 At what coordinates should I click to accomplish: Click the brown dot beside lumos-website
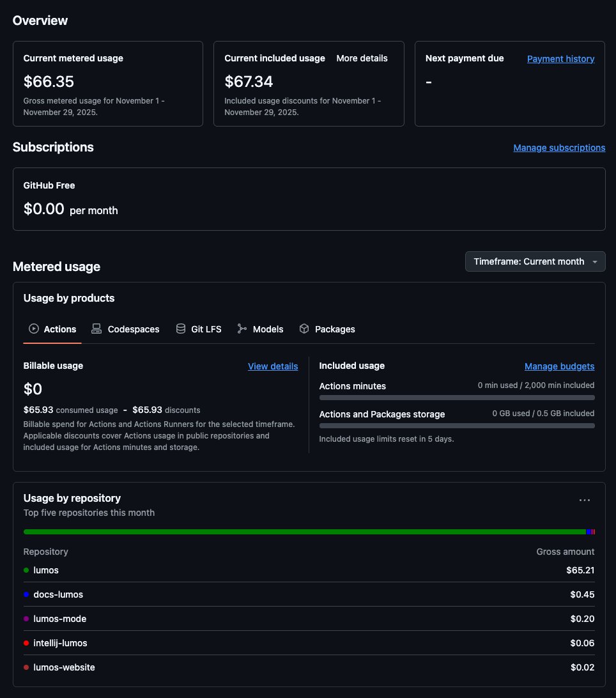coord(26,667)
